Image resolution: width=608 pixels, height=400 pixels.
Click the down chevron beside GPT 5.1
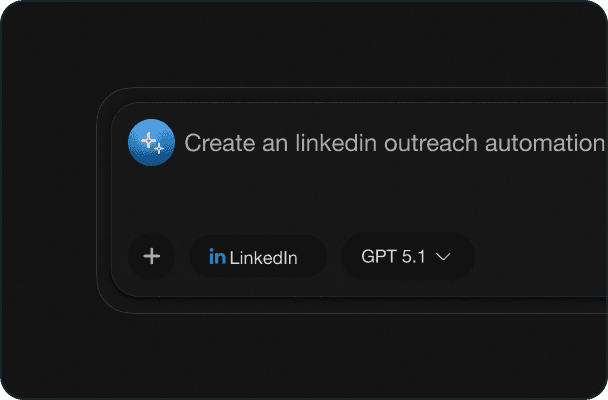[x=443, y=257]
